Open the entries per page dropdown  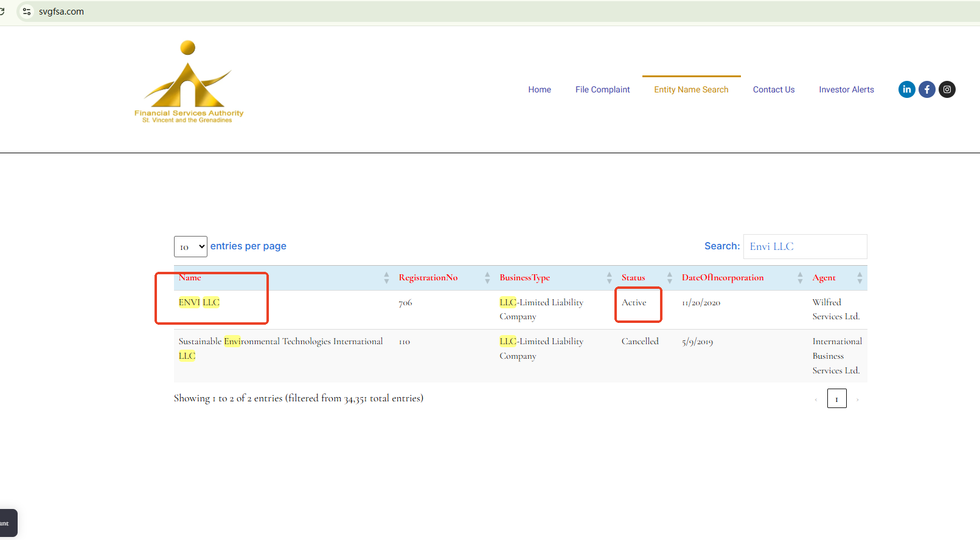click(x=190, y=247)
